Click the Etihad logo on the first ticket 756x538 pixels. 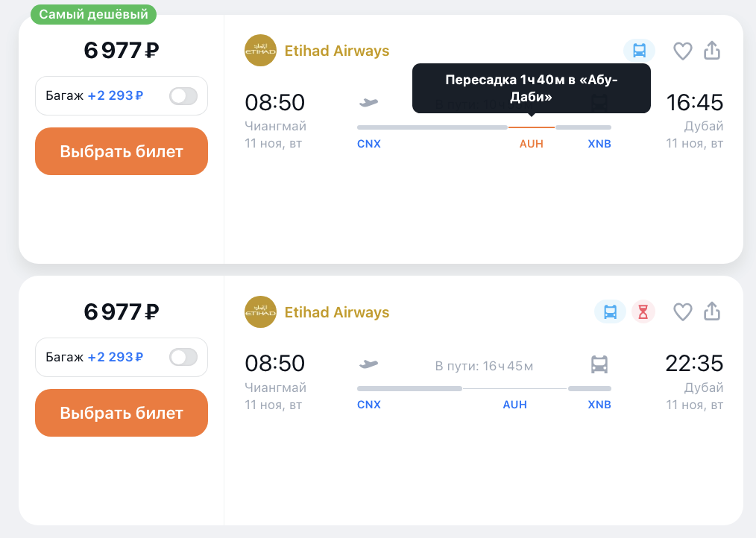tap(260, 51)
